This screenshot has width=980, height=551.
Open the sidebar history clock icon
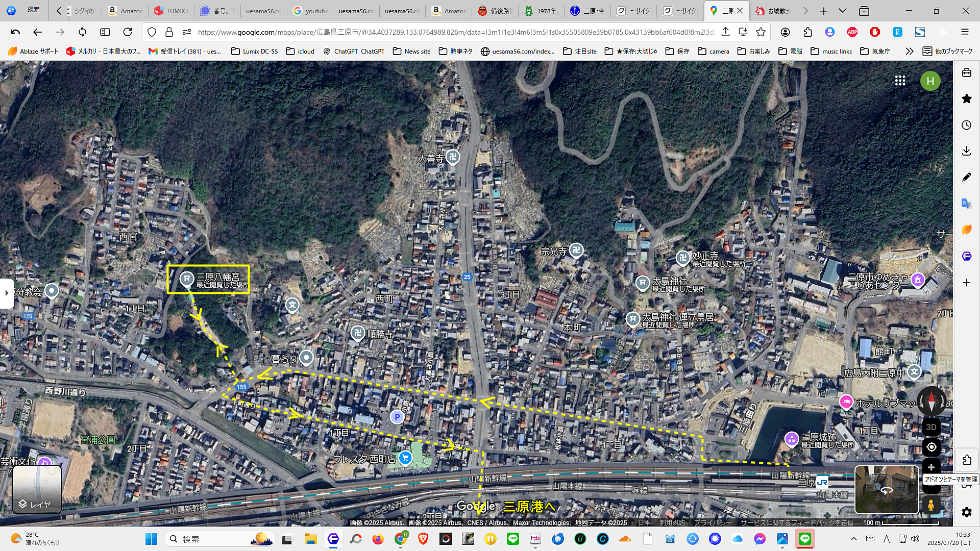(x=966, y=126)
